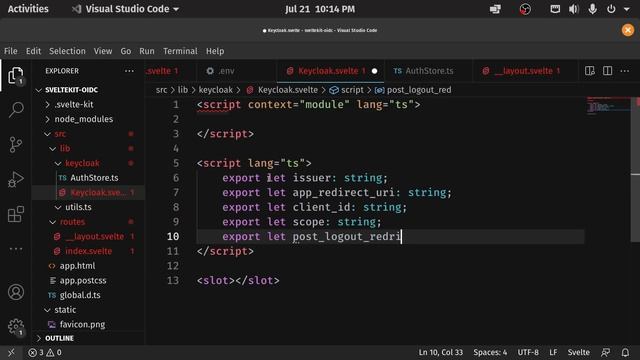The width and height of the screenshot is (640, 360).
Task: Open the Terminal menu
Action: tap(180, 51)
